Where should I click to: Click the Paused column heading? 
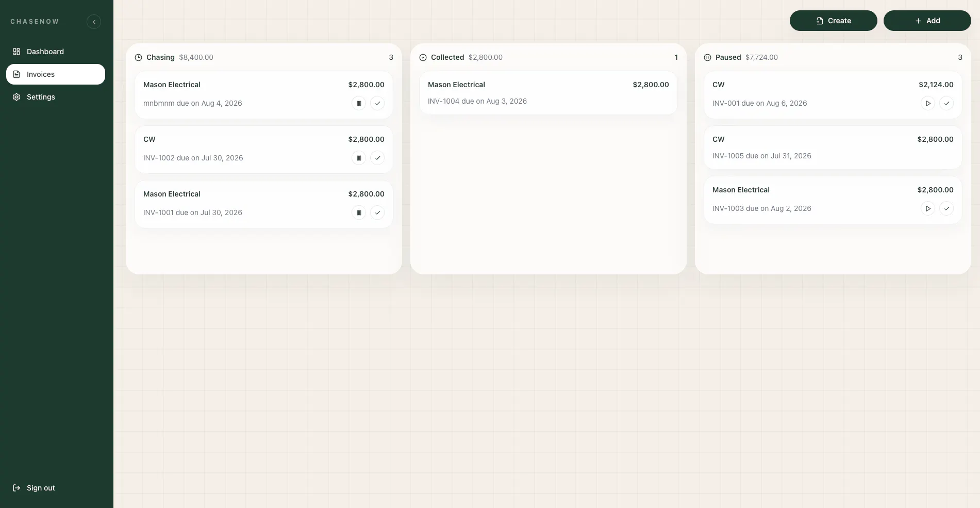(x=728, y=57)
